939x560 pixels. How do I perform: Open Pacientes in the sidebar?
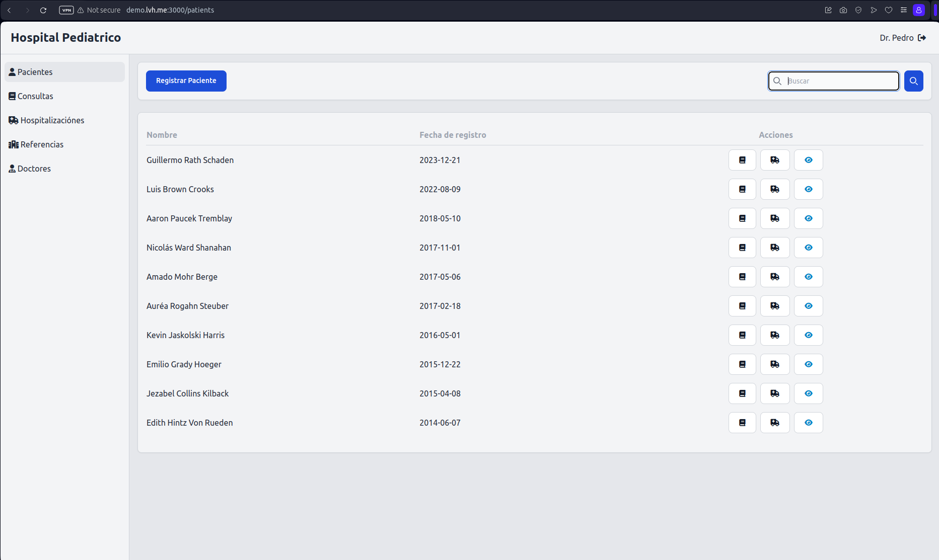point(64,72)
